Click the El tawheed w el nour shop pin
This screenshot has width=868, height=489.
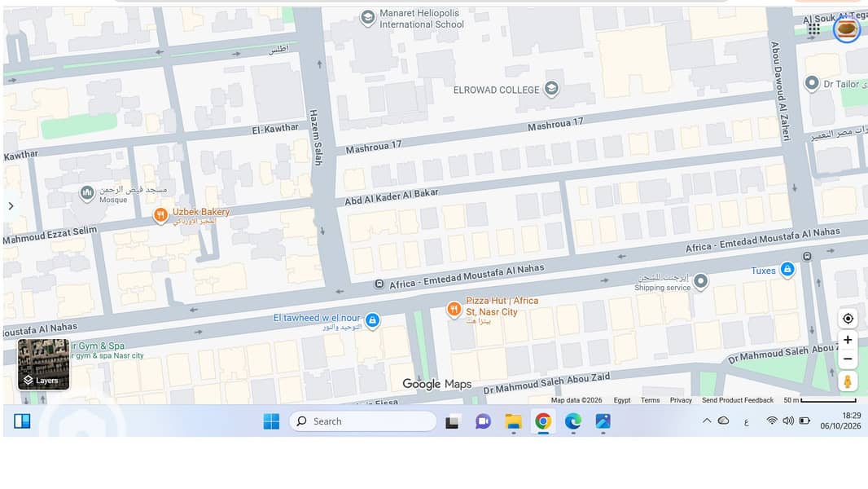[373, 320]
